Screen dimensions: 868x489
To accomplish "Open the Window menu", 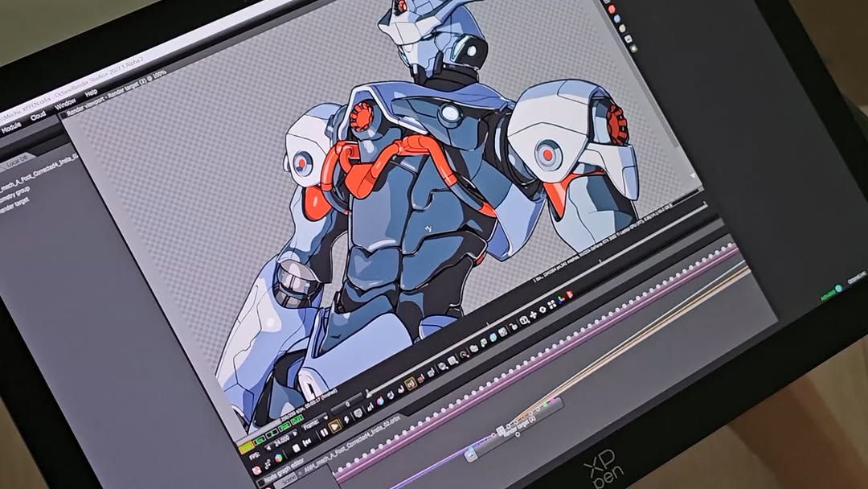I will [x=65, y=104].
